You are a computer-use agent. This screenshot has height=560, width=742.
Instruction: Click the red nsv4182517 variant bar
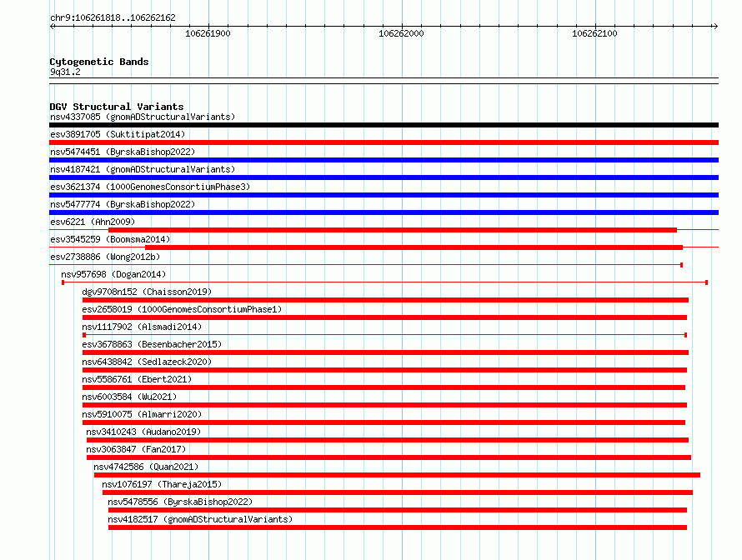point(398,527)
